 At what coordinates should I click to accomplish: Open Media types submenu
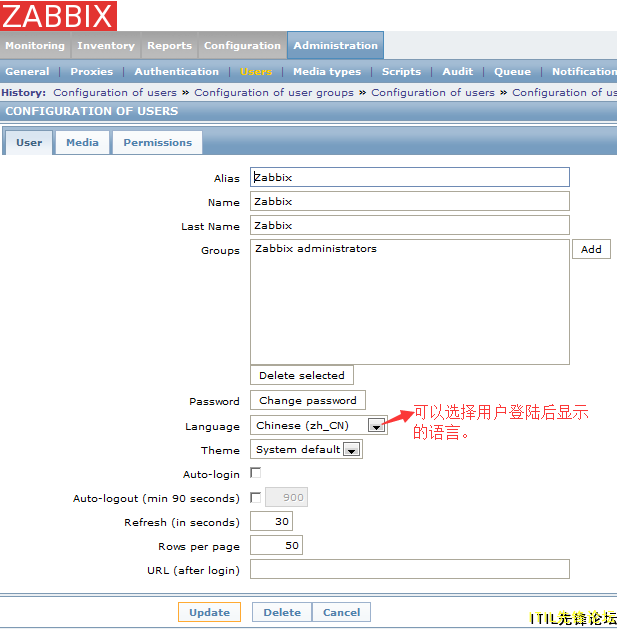pos(327,71)
